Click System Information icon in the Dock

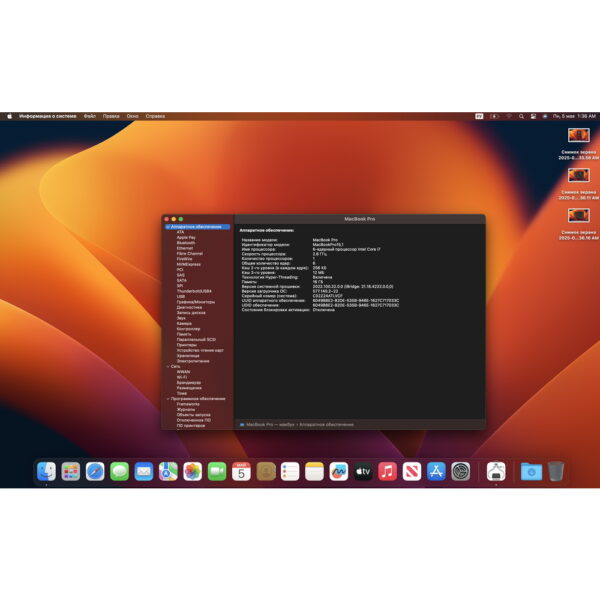point(496,471)
